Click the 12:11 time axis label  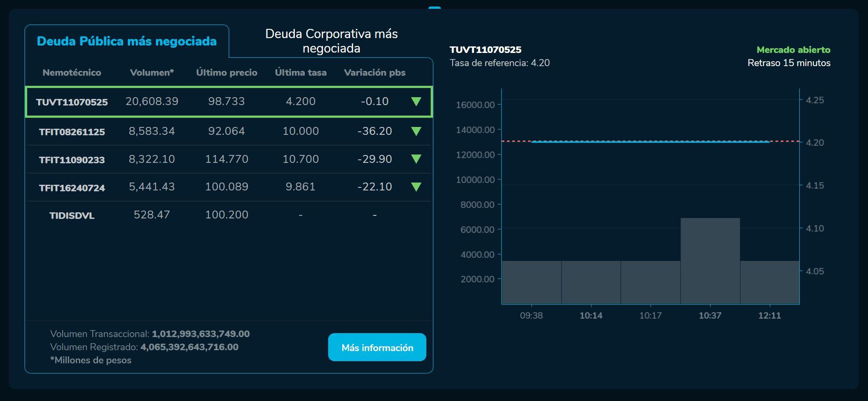[769, 315]
